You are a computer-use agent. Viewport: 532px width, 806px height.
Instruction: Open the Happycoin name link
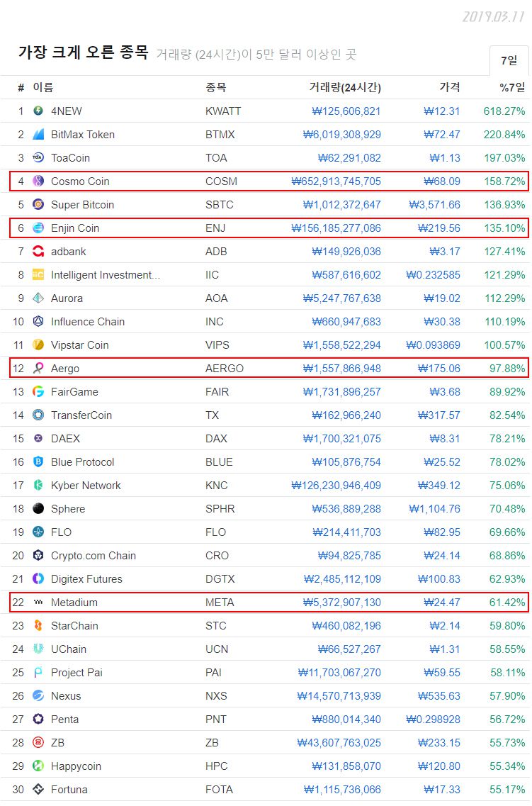tap(76, 766)
